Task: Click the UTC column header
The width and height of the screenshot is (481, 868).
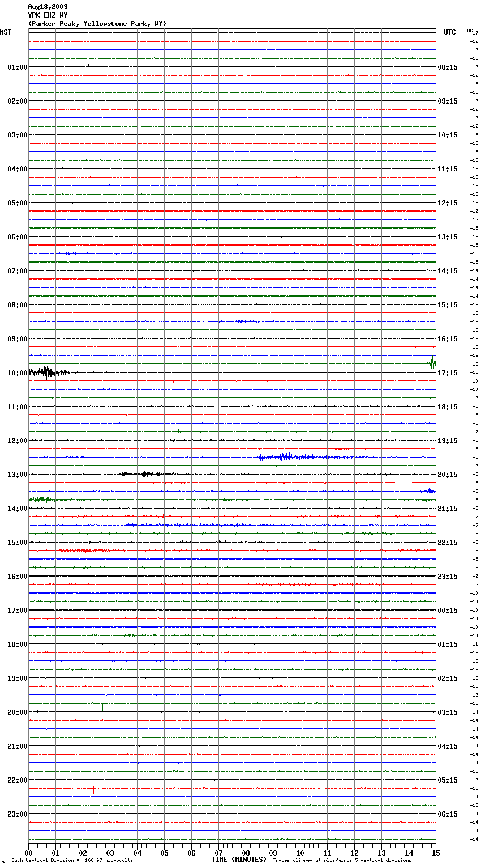Action: 450,32
